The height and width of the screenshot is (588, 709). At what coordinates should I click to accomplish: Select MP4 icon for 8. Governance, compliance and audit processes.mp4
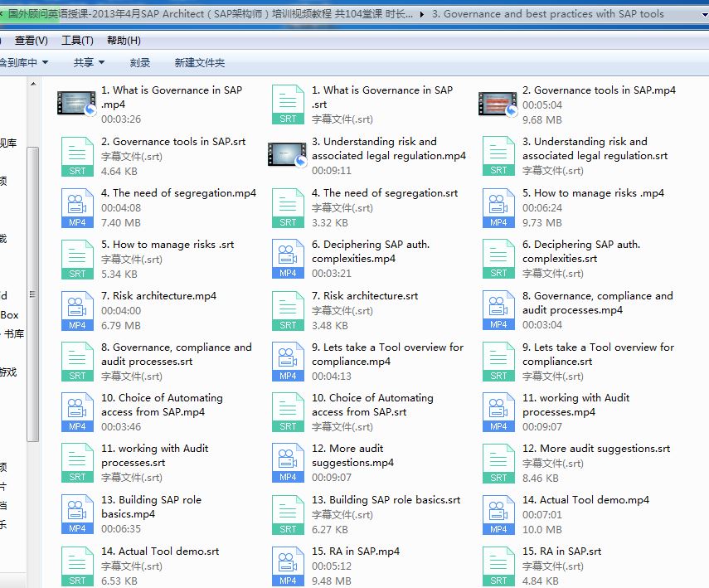498,310
